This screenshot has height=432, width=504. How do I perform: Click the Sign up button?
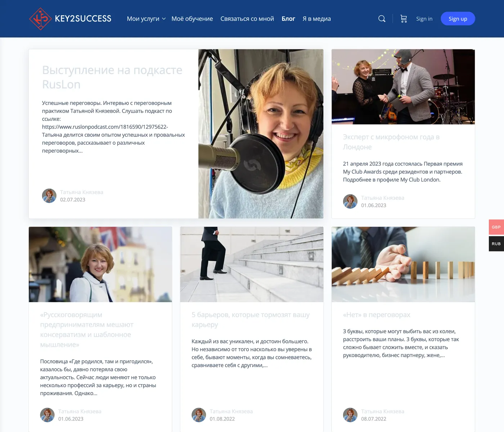[x=458, y=19]
